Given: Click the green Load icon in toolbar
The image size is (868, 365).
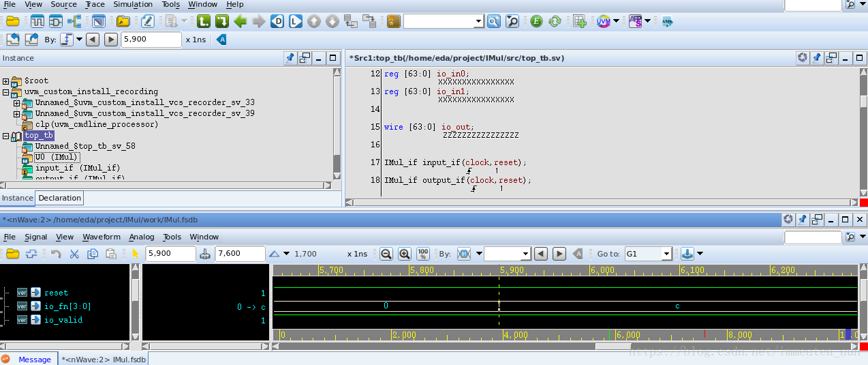Looking at the screenshot, I should pyautogui.click(x=203, y=21).
